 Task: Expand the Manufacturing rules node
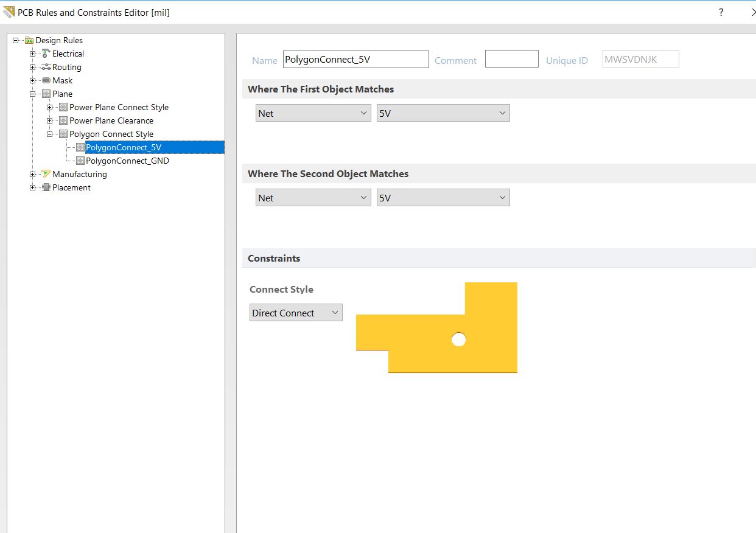coord(33,174)
